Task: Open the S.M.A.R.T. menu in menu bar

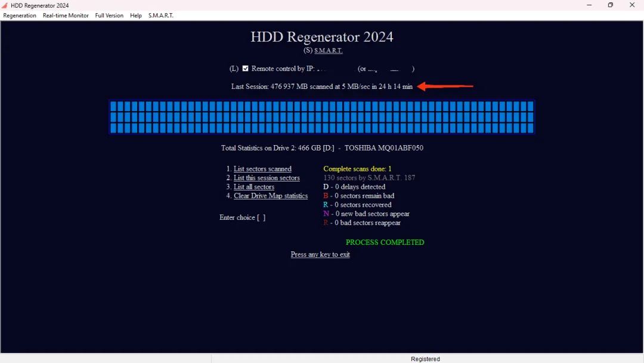Action: click(x=161, y=16)
